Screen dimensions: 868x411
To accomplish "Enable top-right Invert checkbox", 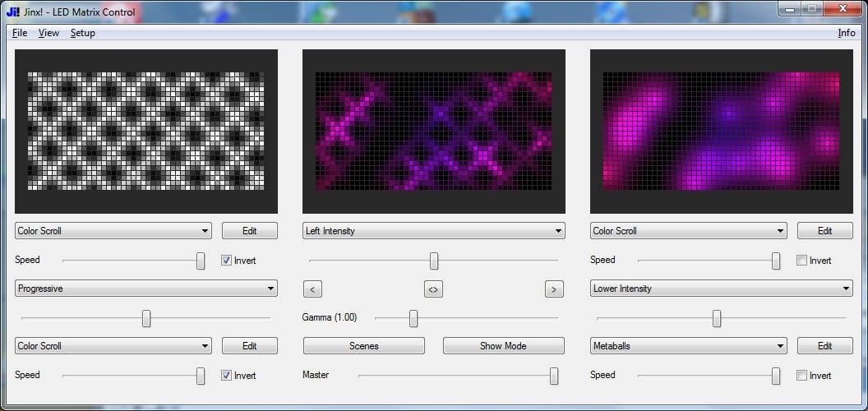I will (x=801, y=261).
